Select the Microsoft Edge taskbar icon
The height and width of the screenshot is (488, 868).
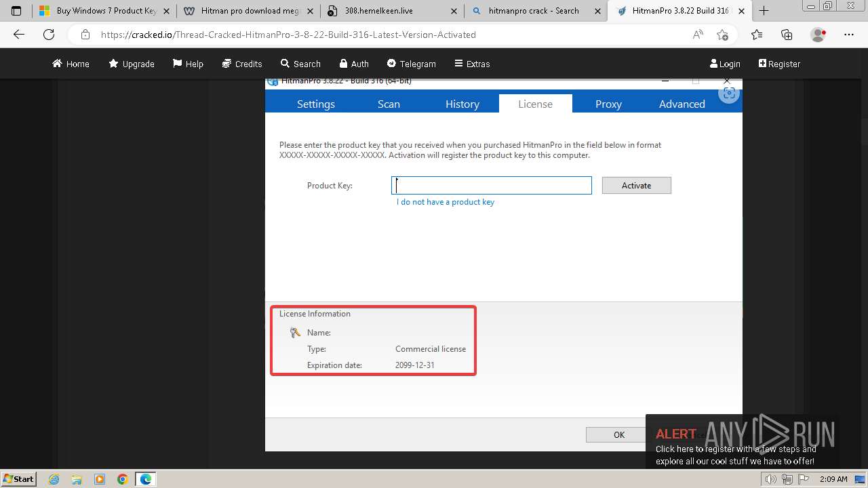(146, 479)
